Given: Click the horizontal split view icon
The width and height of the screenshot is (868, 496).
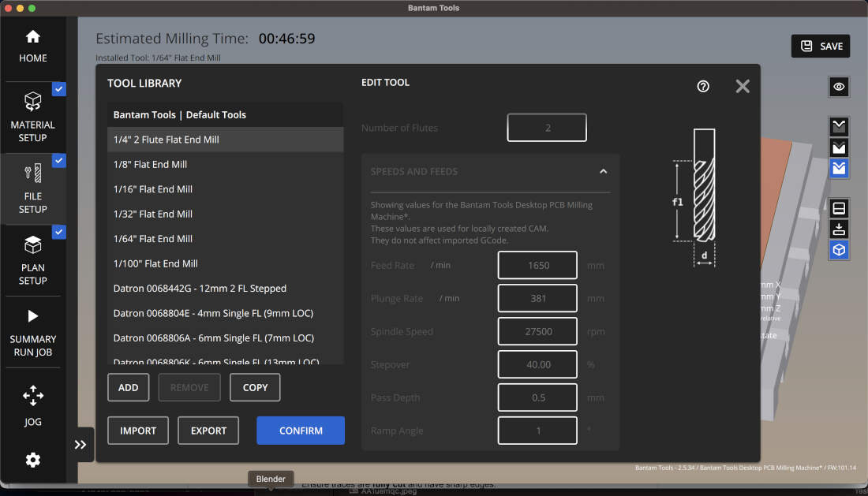Looking at the screenshot, I should pyautogui.click(x=839, y=208).
